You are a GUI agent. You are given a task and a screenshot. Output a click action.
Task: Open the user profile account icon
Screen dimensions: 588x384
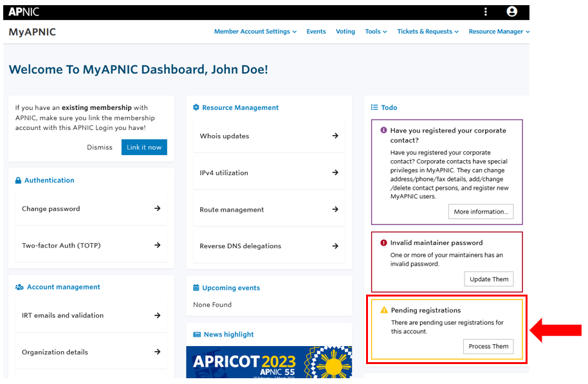[511, 12]
